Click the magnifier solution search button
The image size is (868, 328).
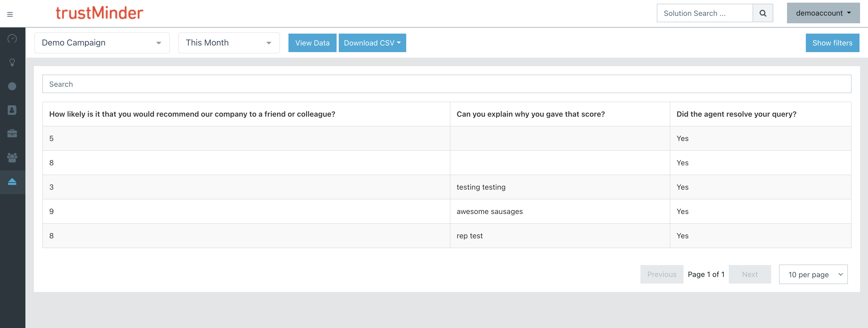[x=762, y=13]
